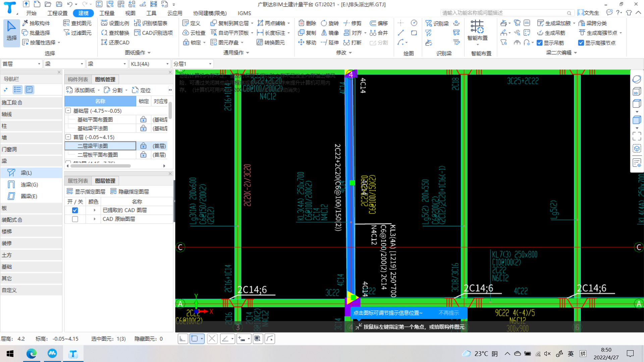Image resolution: width=644 pixels, height=362 pixels.
Task: Click the function search input field
Action: click(x=506, y=13)
